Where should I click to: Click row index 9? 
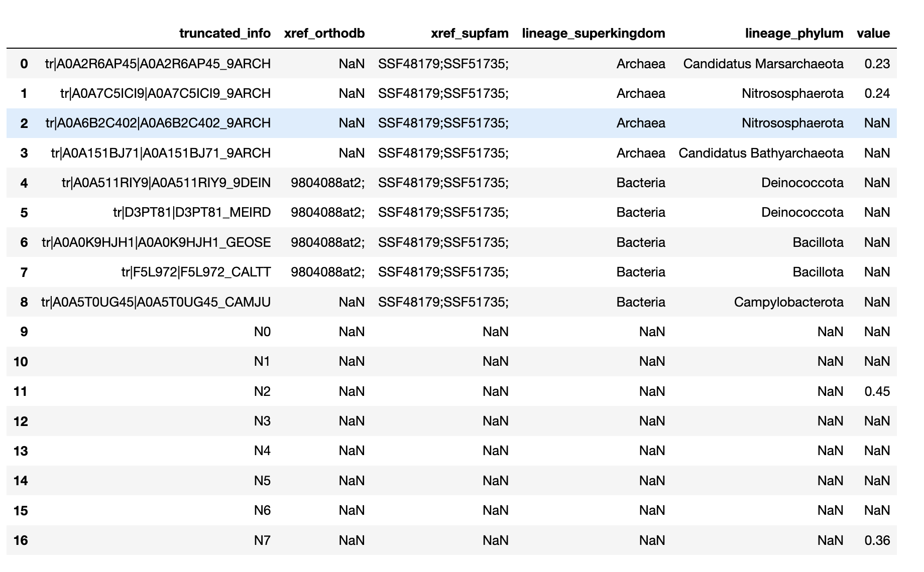pos(24,332)
